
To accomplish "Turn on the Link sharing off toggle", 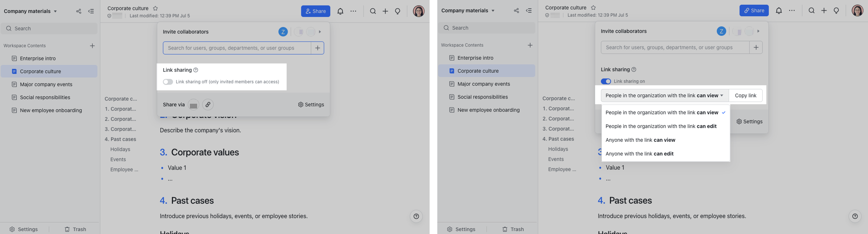I will (168, 82).
